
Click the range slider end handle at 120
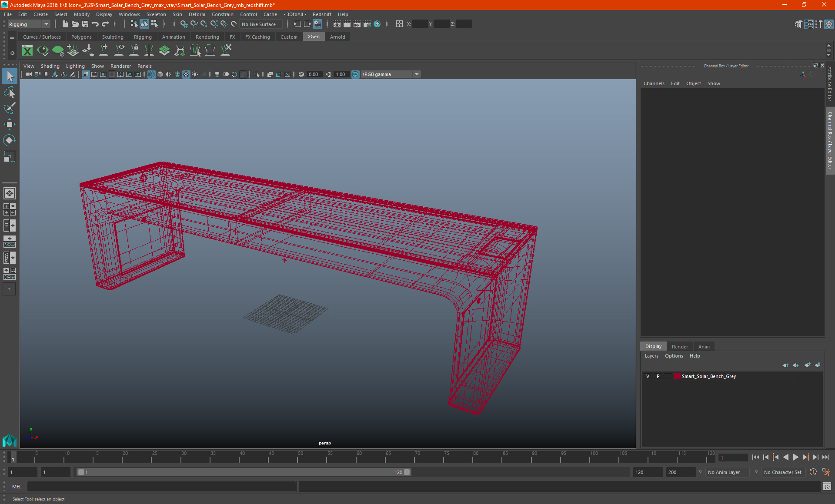point(407,472)
